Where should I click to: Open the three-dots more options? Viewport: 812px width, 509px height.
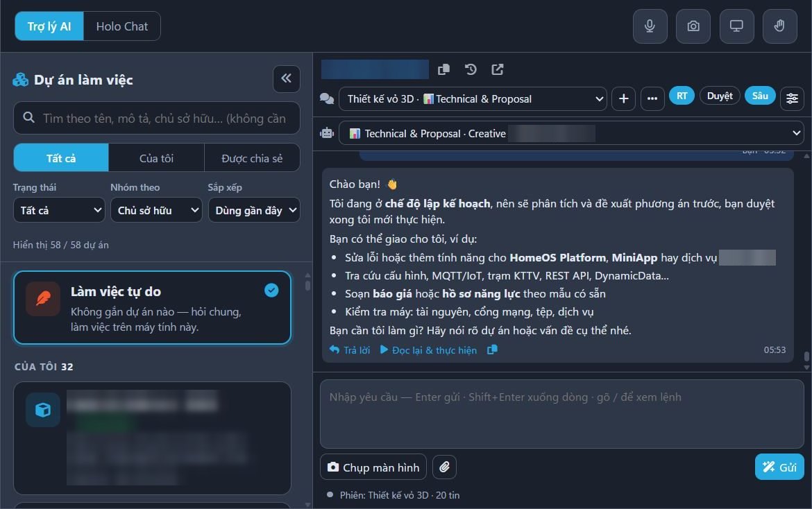652,98
